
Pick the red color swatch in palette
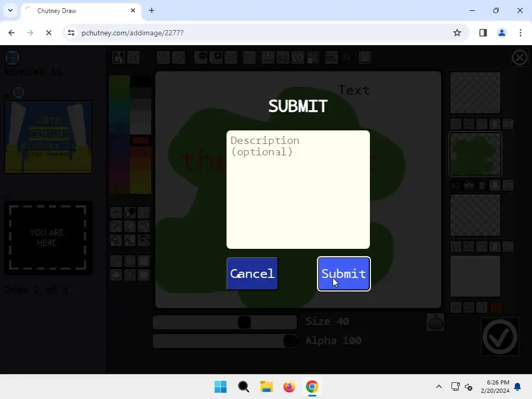click(140, 140)
